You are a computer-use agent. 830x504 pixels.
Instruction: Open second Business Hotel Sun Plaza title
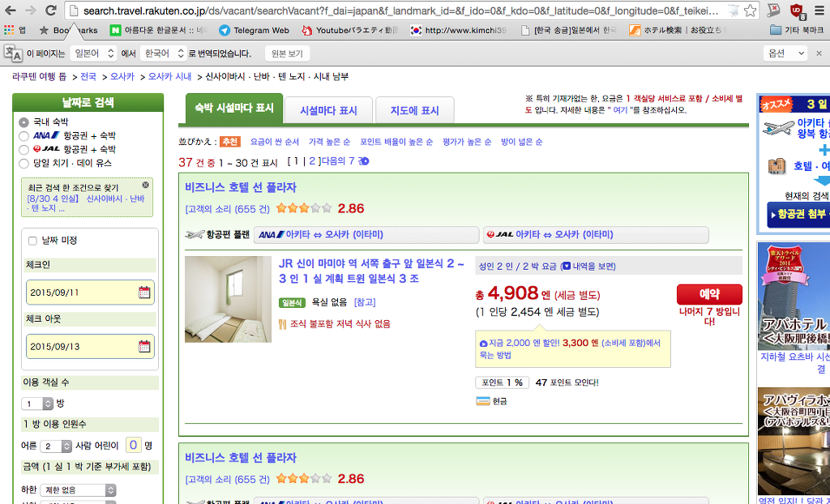[x=241, y=458]
